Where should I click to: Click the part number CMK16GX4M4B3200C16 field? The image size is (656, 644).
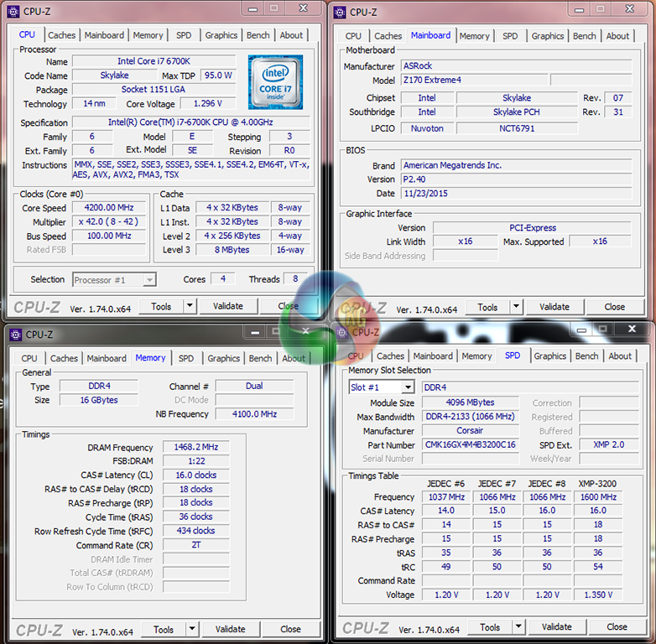471,444
